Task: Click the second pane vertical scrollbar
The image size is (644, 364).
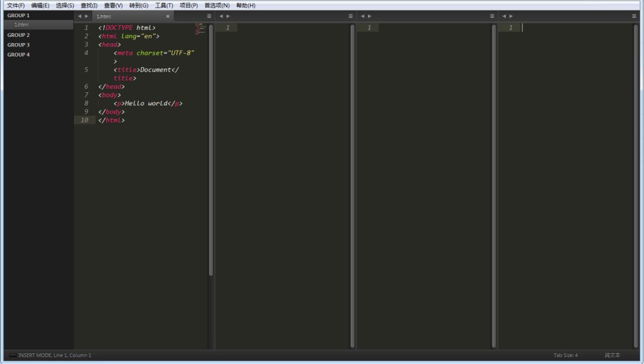Action: pyautogui.click(x=352, y=186)
